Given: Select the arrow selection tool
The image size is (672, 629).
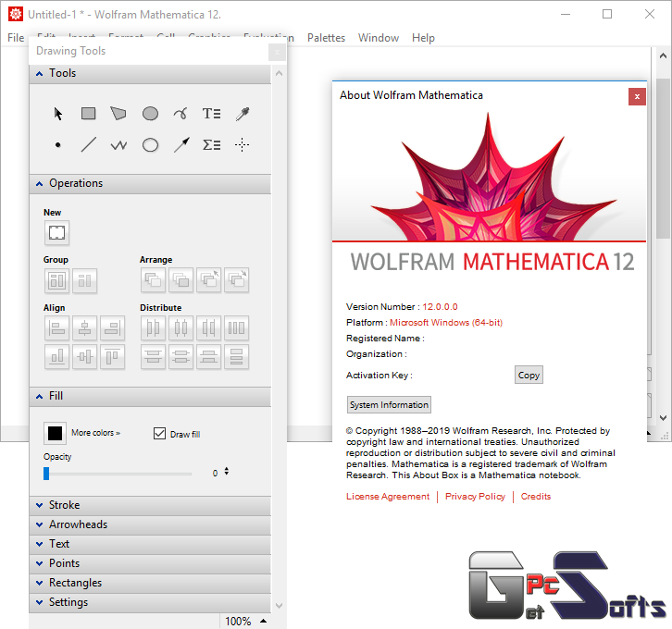Looking at the screenshot, I should click(58, 114).
